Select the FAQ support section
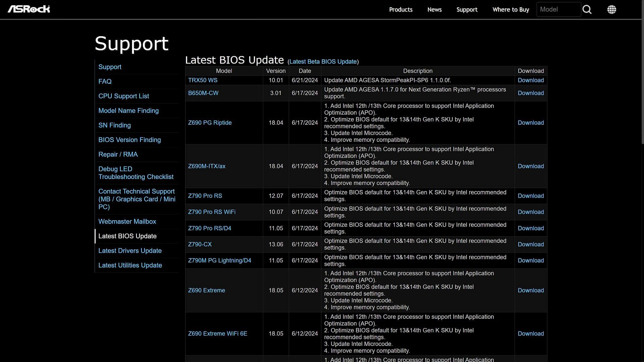Viewport: 644px width, 362px height. click(105, 81)
